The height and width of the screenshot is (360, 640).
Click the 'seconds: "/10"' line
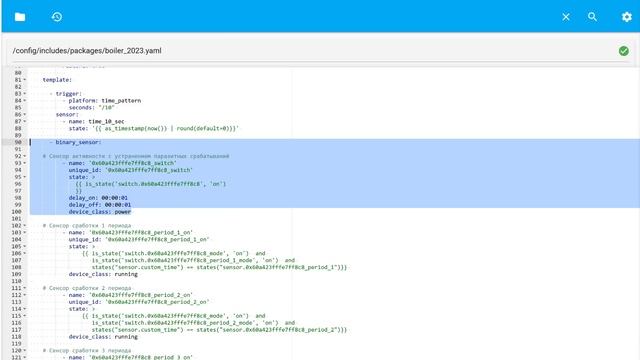tap(91, 107)
